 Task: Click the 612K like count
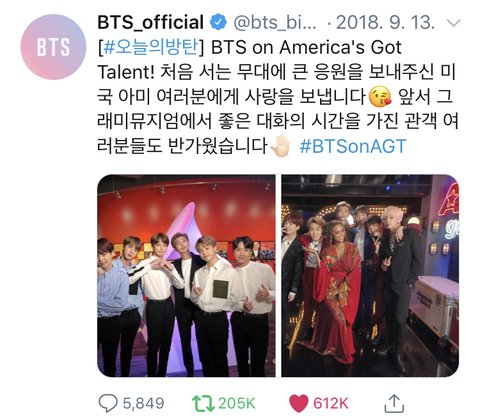pos(331,403)
